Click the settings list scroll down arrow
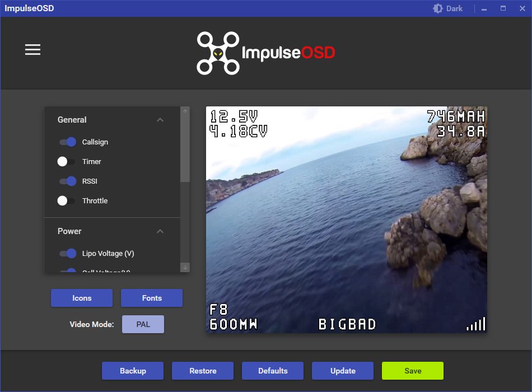532x392 pixels. (185, 268)
